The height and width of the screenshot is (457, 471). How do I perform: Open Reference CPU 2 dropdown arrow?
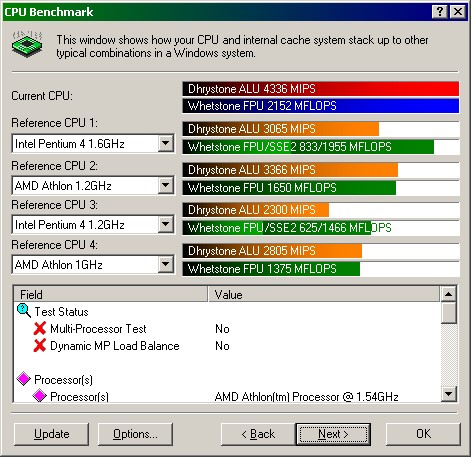[x=166, y=185]
